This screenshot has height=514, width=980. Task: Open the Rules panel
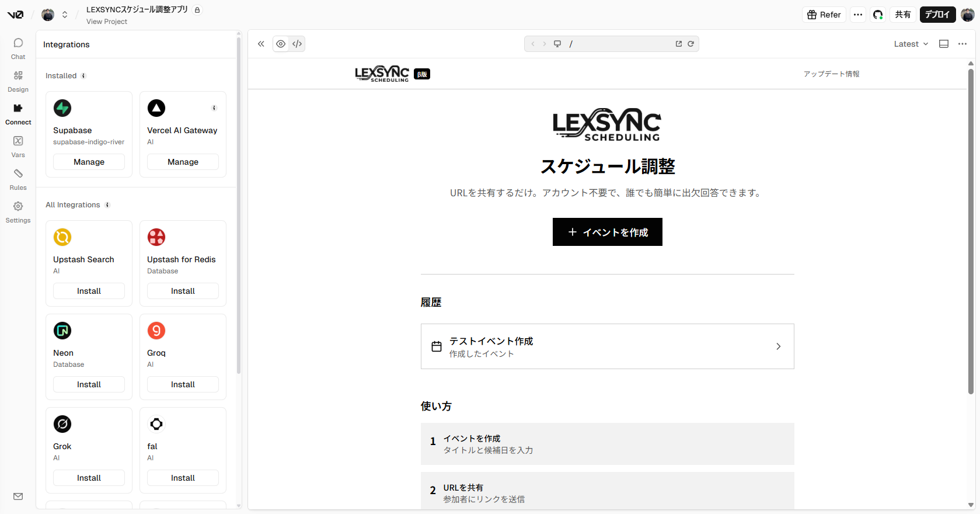[18, 179]
